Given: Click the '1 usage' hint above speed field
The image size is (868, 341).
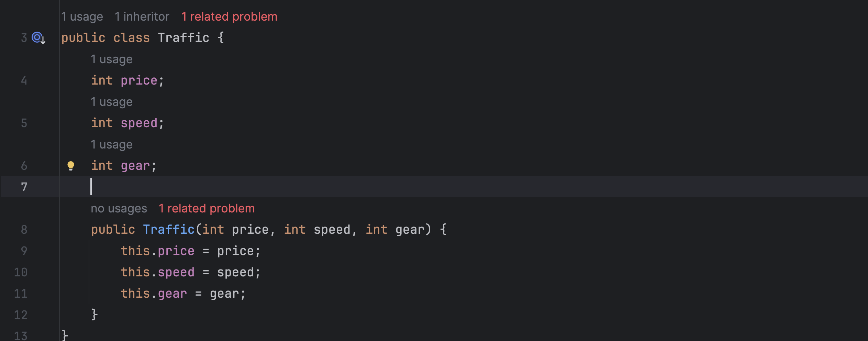Looking at the screenshot, I should [112, 102].
